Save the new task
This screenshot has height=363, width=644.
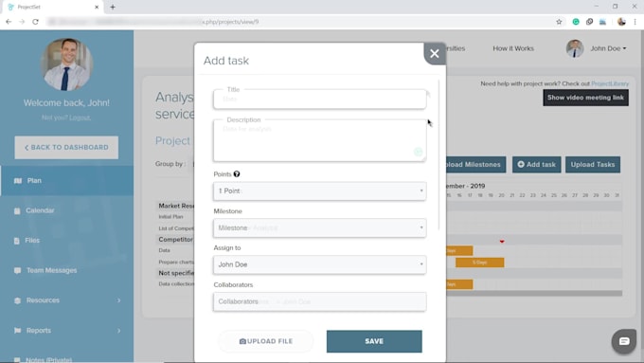click(x=374, y=341)
